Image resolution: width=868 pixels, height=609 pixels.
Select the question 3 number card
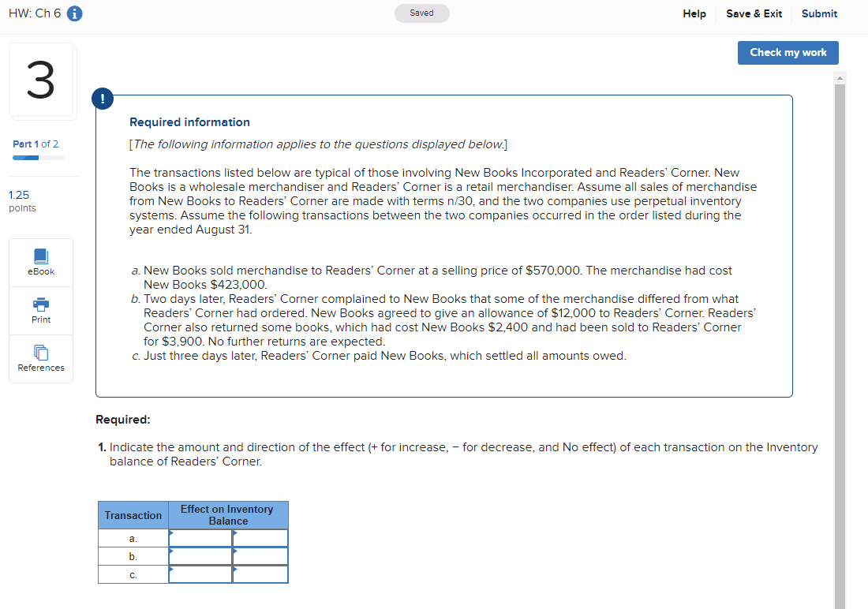(x=41, y=80)
